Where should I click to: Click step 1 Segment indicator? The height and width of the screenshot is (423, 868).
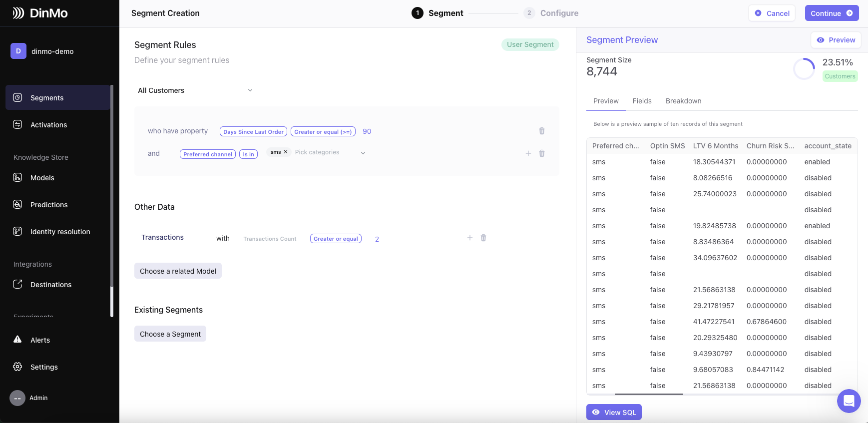(418, 13)
